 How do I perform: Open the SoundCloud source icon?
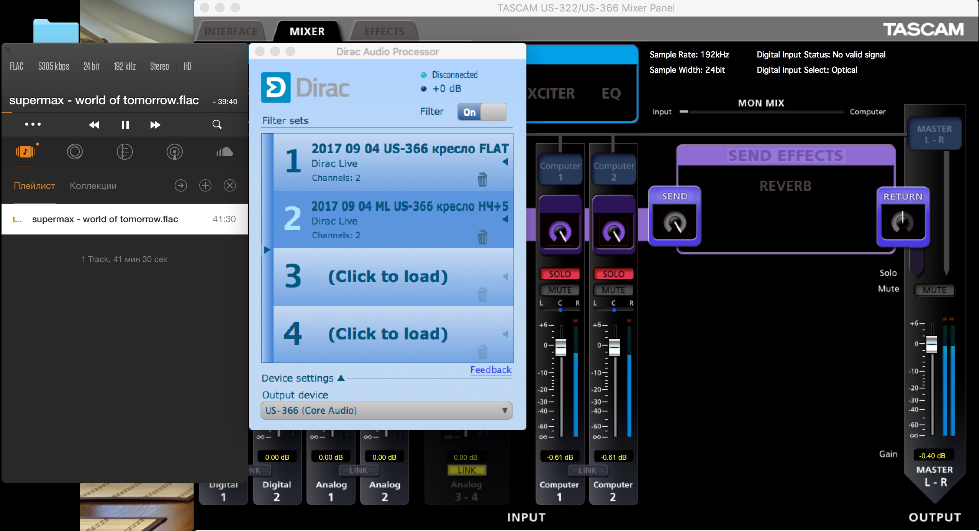click(x=224, y=152)
